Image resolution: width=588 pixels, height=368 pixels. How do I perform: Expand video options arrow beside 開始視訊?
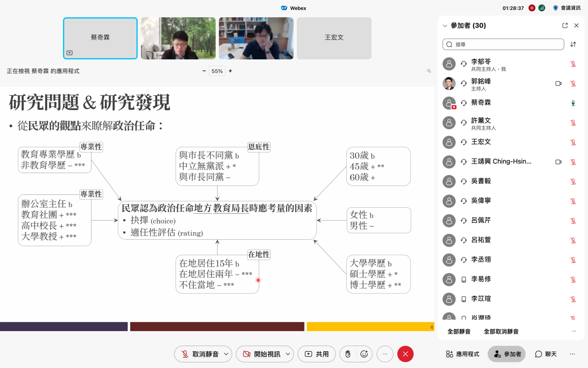click(x=288, y=354)
